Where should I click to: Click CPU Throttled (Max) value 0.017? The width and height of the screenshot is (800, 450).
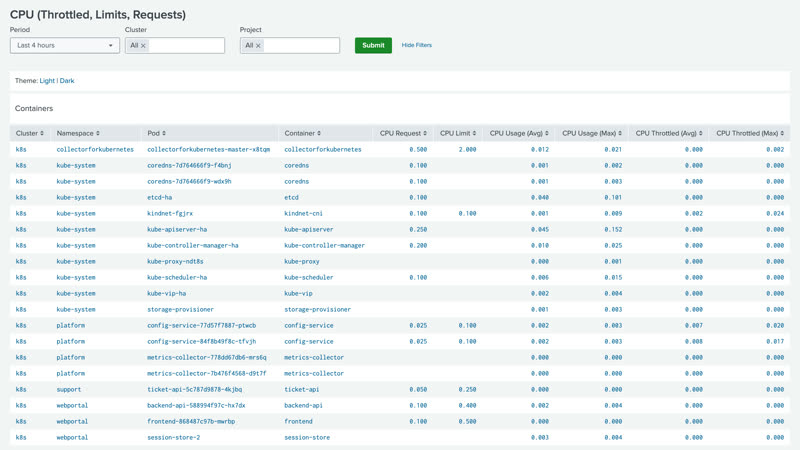pyautogui.click(x=775, y=341)
